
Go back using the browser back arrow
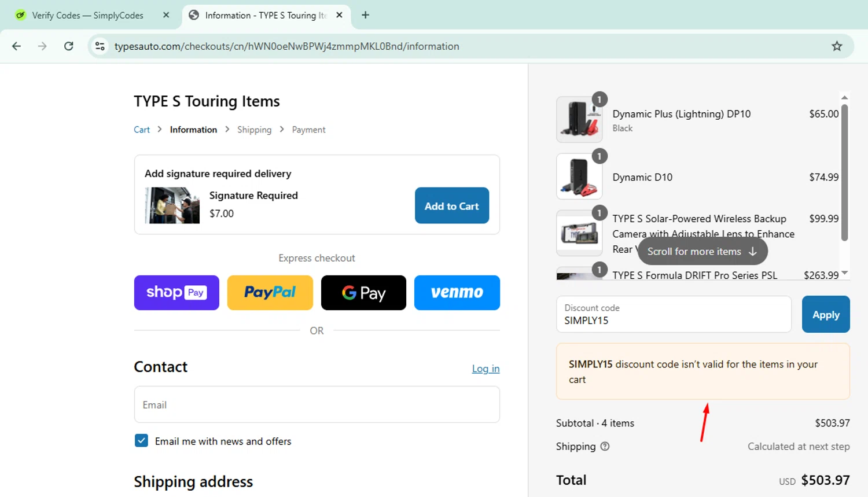pos(16,46)
